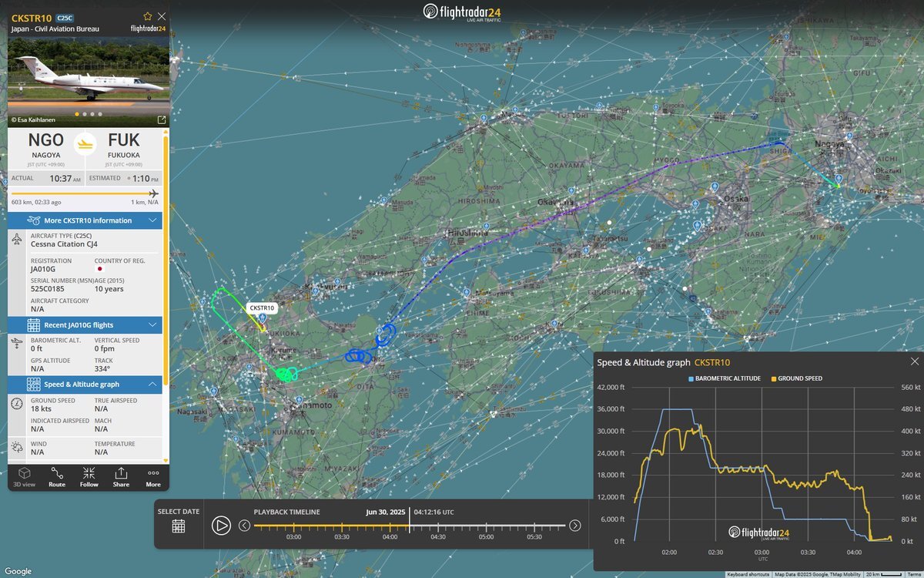924x578 pixels.
Task: Click the Flightradar24 logo at top
Action: 463,12
